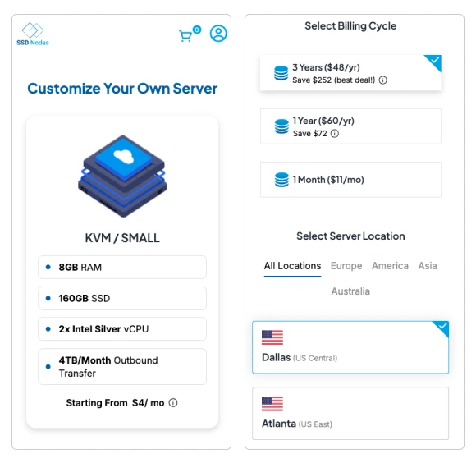Click the coin stack icon on 1 Month option
Image resolution: width=476 pixels, height=463 pixels.
pos(281,180)
